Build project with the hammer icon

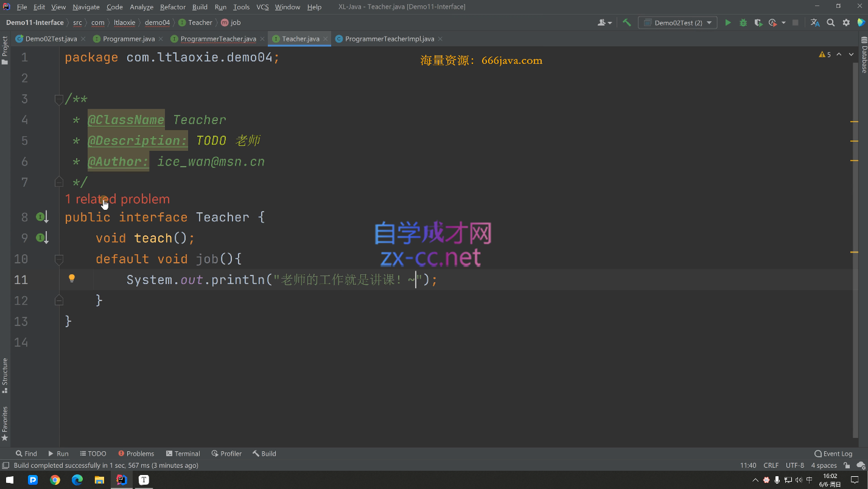(x=626, y=23)
